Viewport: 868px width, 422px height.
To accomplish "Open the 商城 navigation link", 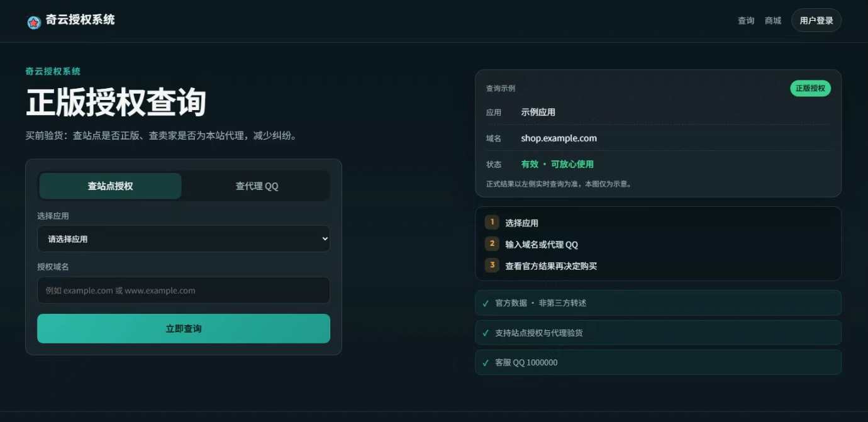I will click(773, 21).
